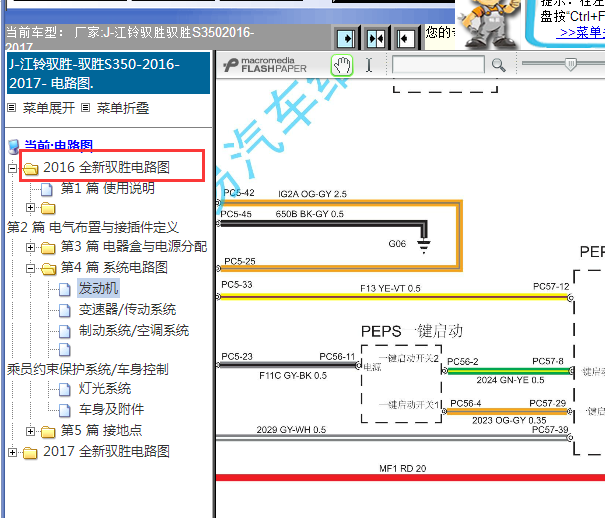Click the 当前·电路图 link

(59, 145)
